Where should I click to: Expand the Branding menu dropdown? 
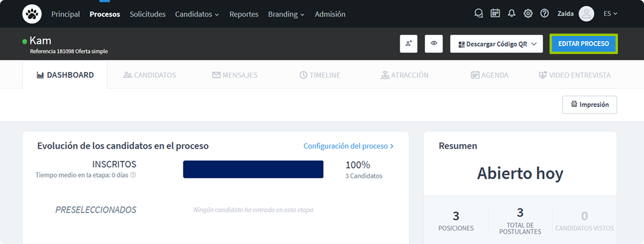click(x=286, y=14)
